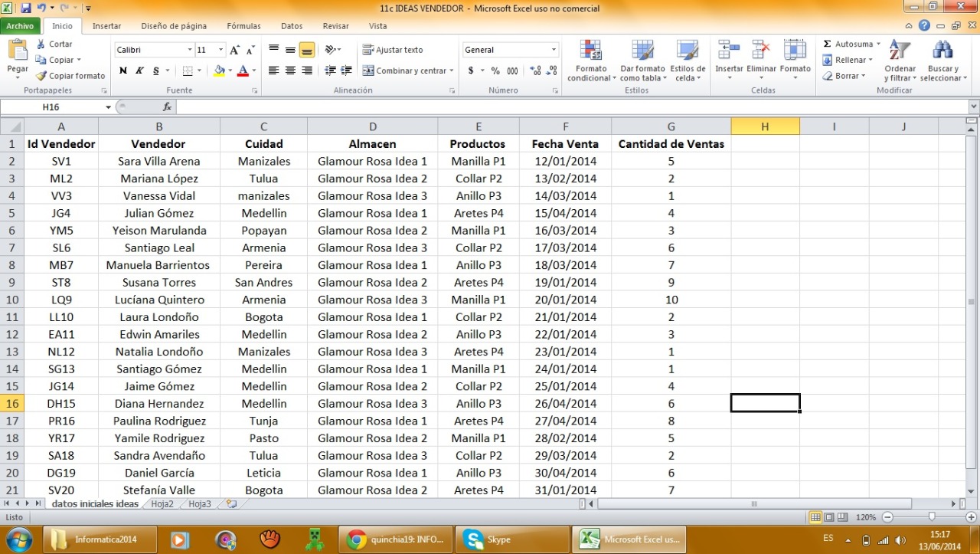Open Skype from the taskbar
980x554 pixels.
pos(512,539)
